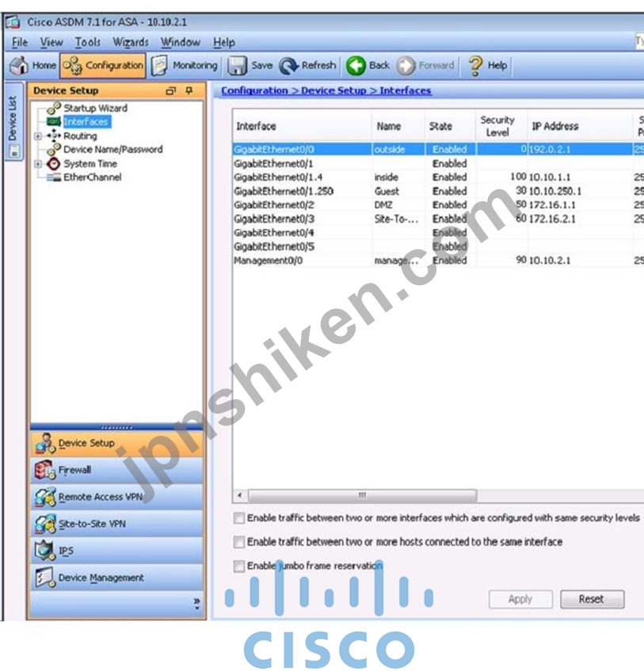Select Startup Wizard in the tree

pos(95,109)
